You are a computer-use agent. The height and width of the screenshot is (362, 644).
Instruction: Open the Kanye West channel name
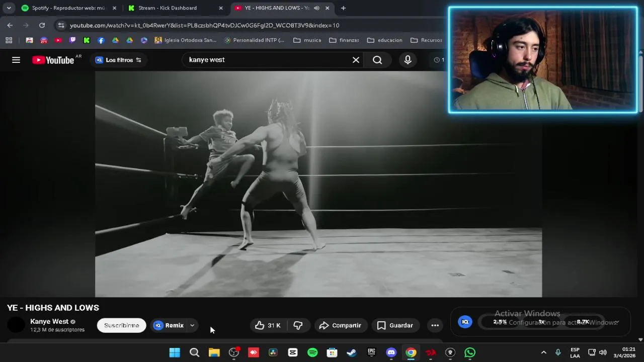(x=49, y=321)
